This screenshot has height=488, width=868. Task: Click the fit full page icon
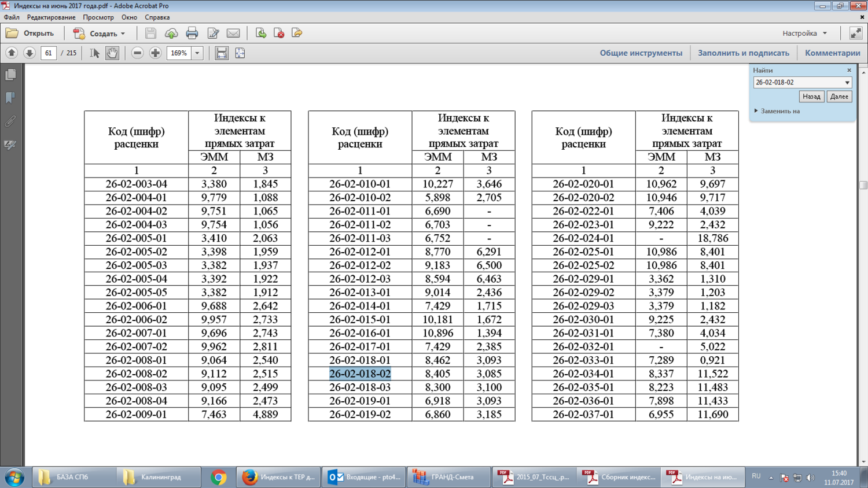pyautogui.click(x=240, y=53)
